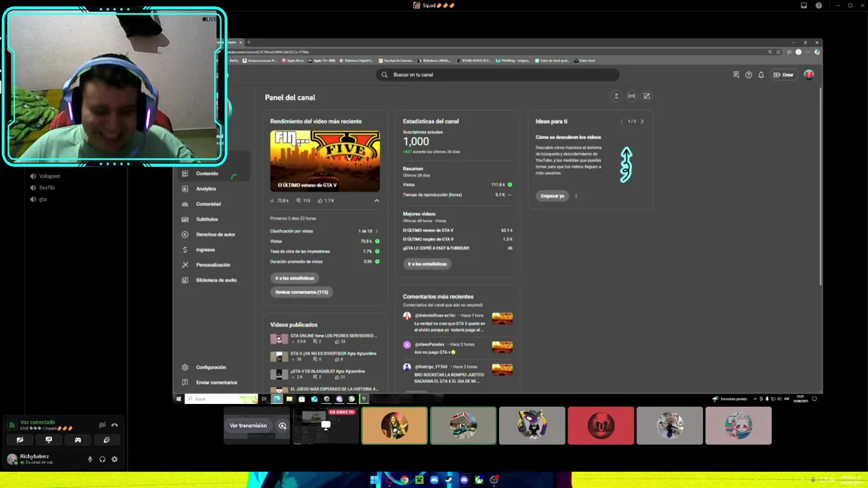Open Discord user settings gear
Viewport: 868px width, 488px height.
(x=114, y=460)
